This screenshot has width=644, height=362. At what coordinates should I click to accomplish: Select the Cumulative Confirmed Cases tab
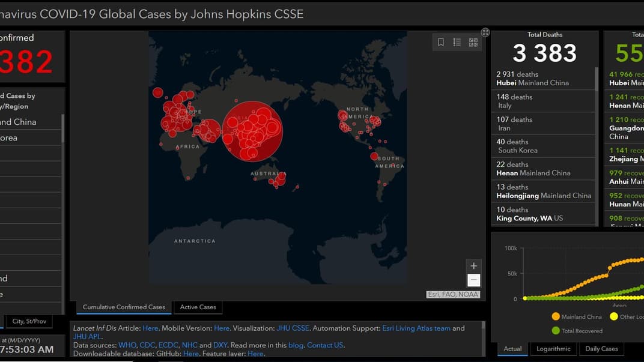tap(124, 307)
